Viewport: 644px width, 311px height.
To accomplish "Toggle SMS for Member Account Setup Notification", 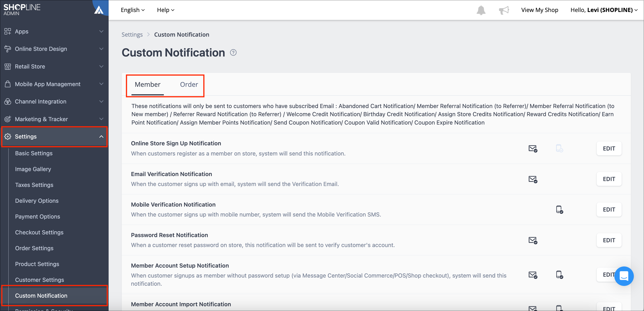I will (x=559, y=275).
